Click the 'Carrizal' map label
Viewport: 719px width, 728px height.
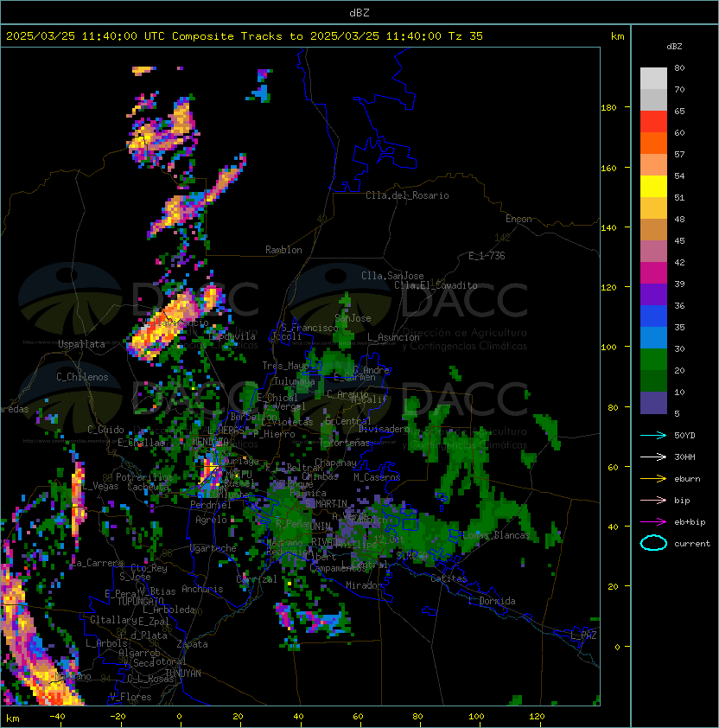[x=257, y=579]
